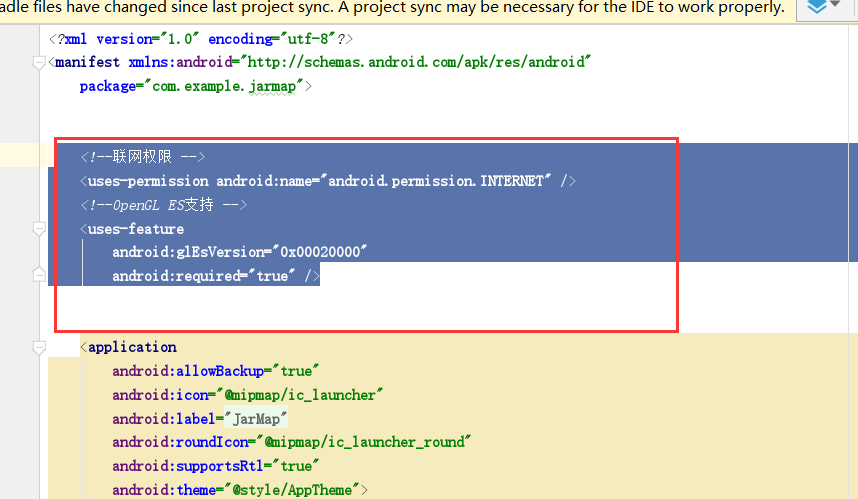Click the "@style/AppTheme" theme value
Image resolution: width=858 pixels, height=499 pixels.
[292, 490]
